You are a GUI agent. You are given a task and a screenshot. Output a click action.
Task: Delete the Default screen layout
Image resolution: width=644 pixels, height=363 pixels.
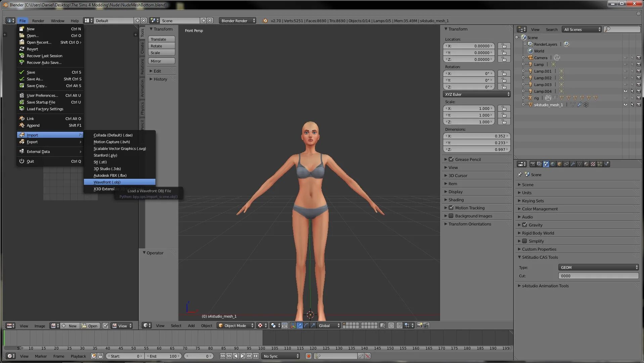[x=144, y=21]
